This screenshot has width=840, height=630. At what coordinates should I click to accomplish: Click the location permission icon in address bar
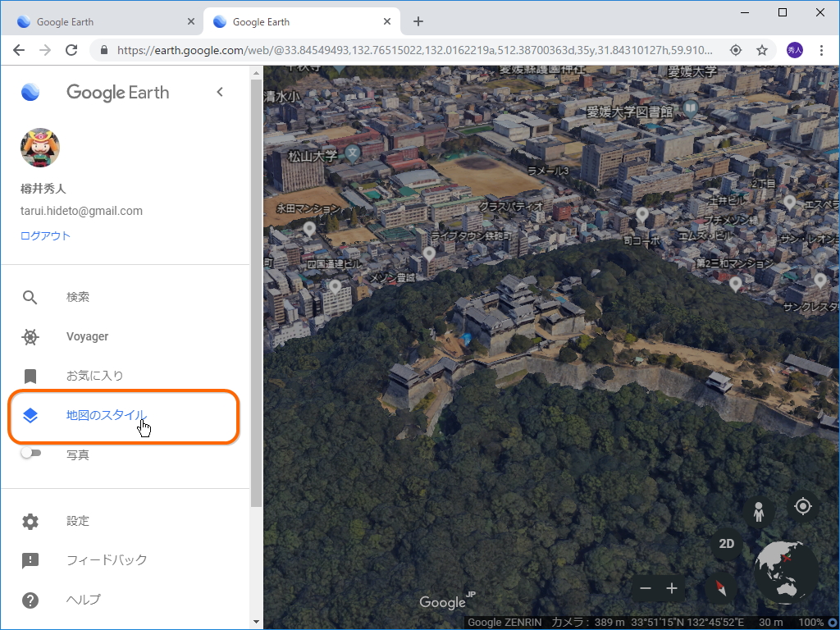pyautogui.click(x=736, y=50)
